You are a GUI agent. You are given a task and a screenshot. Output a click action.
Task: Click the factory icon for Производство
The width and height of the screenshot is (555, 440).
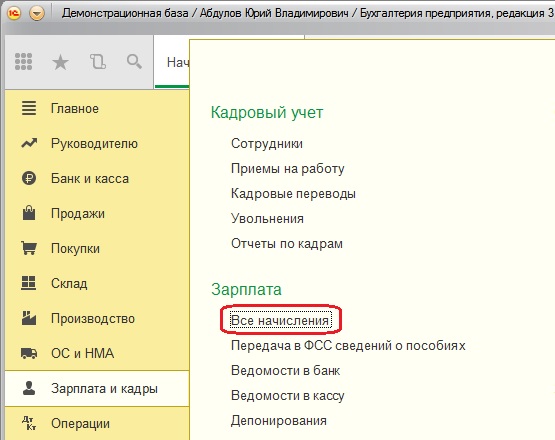click(29, 318)
